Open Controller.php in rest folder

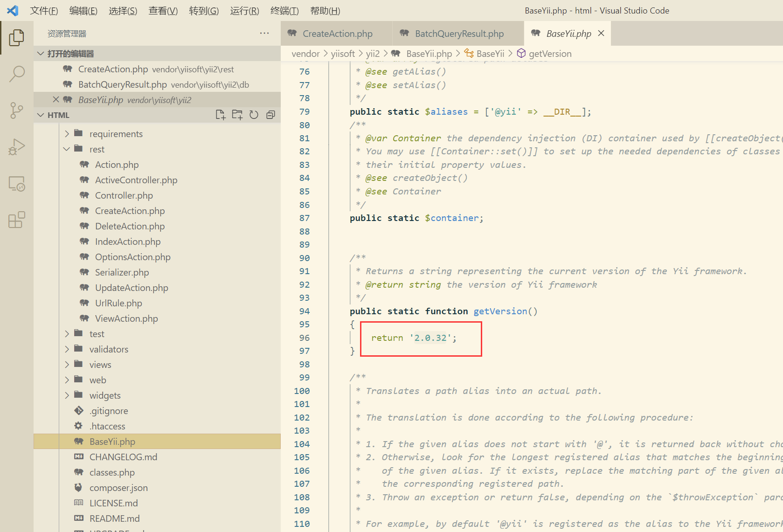pos(124,195)
